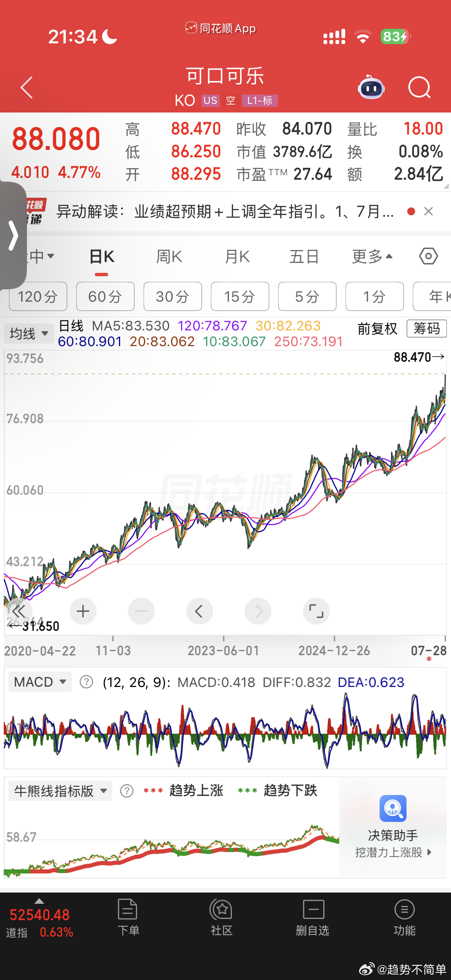
Task: Open the partially hidden 中 dropdown
Action: point(41,256)
